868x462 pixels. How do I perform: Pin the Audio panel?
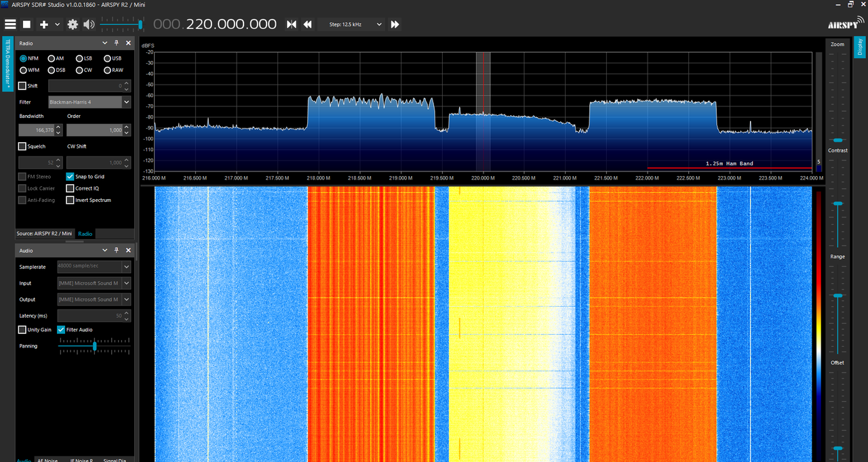(117, 251)
